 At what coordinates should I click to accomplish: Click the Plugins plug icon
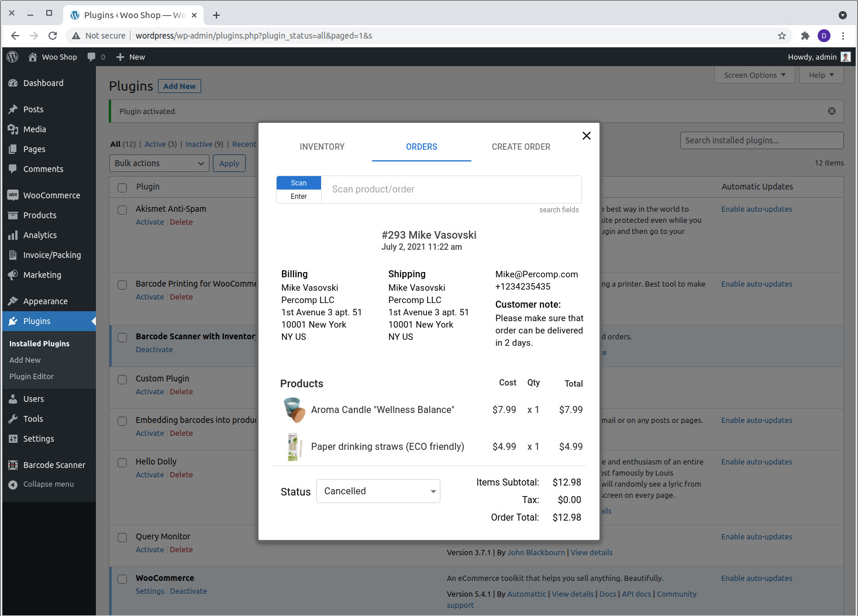coord(13,321)
